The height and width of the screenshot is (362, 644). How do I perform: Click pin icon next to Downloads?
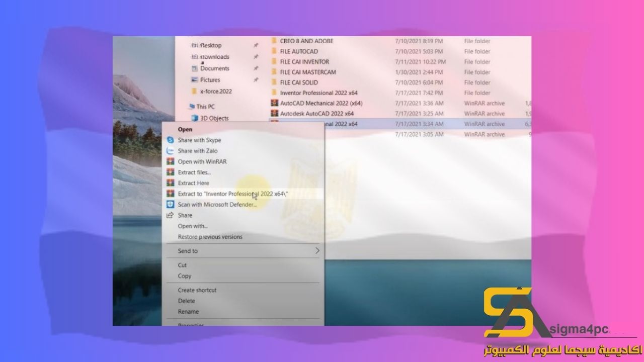click(256, 57)
